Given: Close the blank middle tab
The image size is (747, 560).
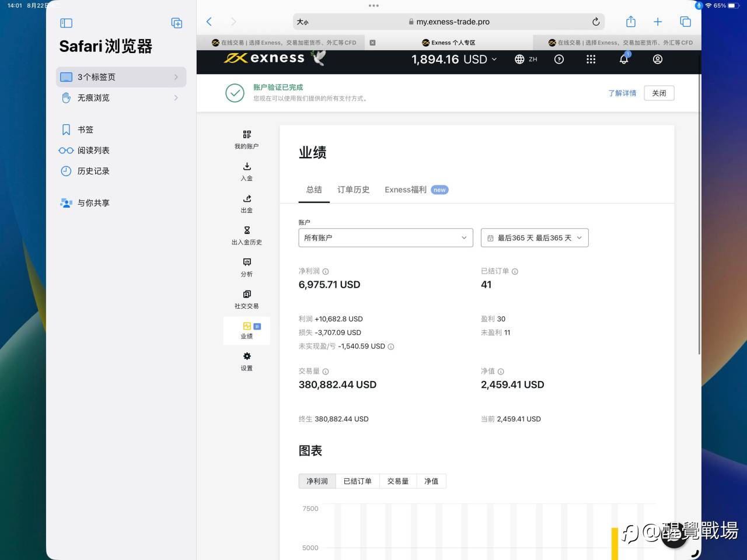Looking at the screenshot, I should pyautogui.click(x=372, y=43).
